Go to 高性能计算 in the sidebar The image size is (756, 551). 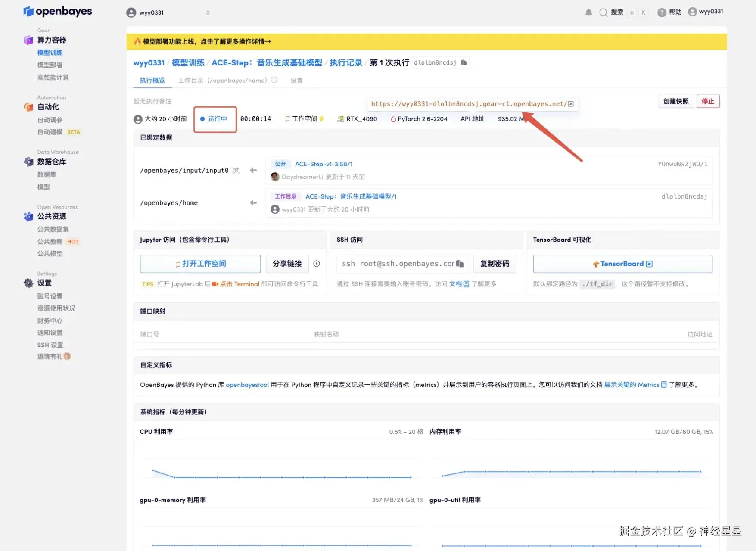coord(53,78)
